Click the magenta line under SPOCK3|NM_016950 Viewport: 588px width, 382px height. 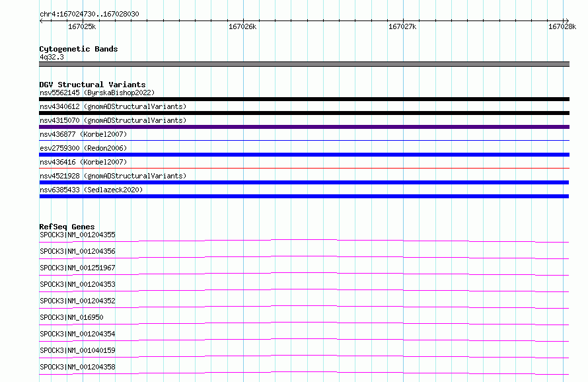[304, 323]
